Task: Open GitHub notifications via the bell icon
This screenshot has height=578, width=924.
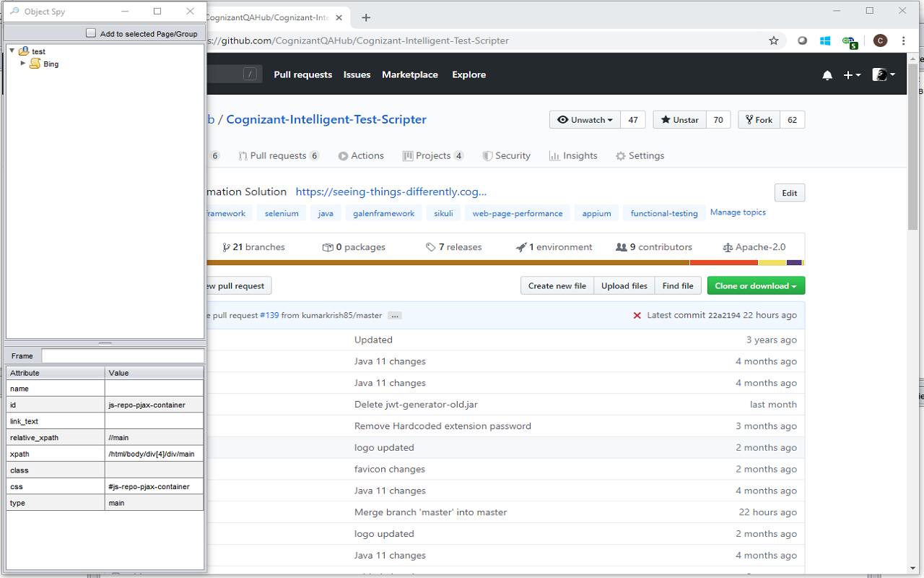Action: (827, 74)
